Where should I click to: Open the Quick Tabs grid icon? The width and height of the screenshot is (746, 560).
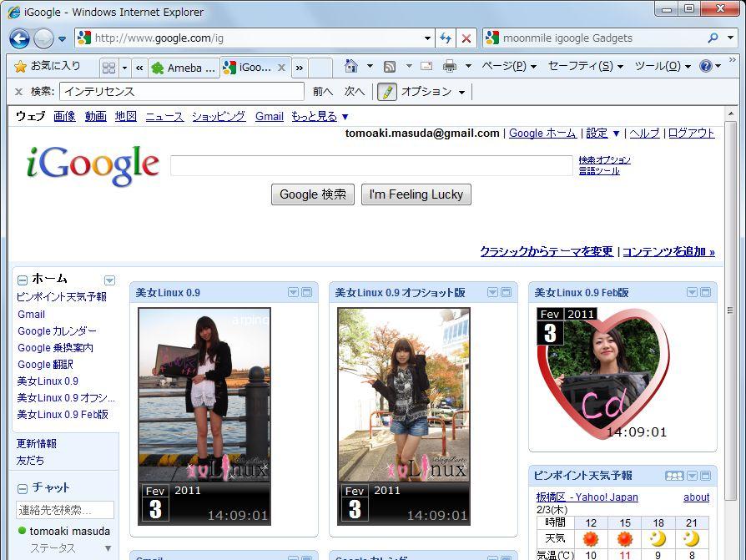[108, 68]
